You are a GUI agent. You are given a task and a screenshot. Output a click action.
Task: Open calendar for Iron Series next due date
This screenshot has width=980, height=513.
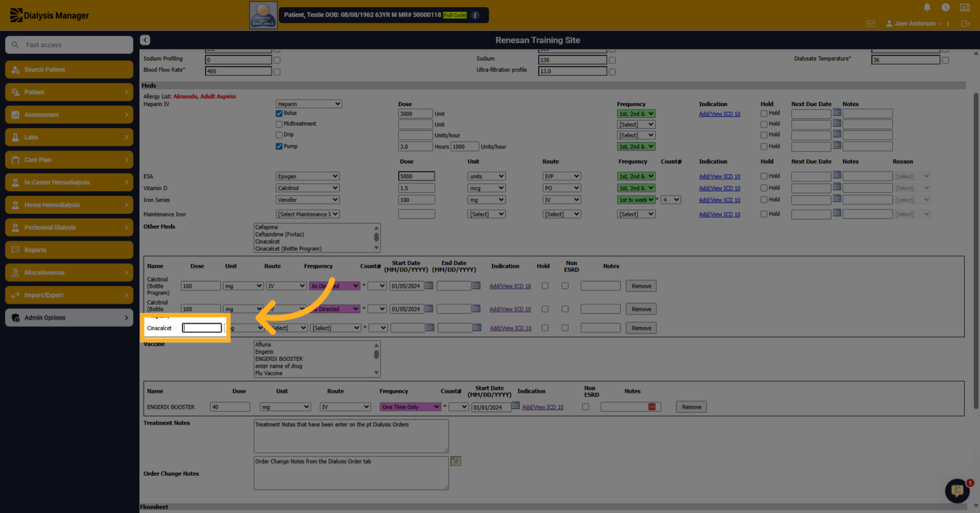tap(837, 198)
